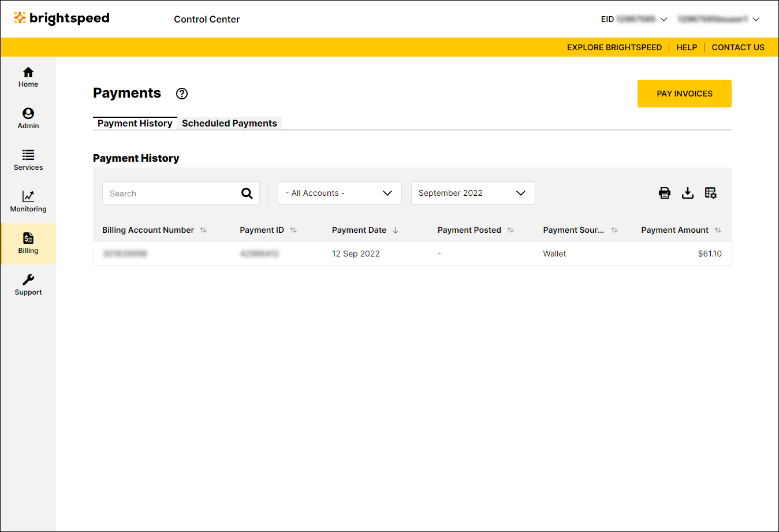Open Support from the sidebar
This screenshot has height=532, width=779.
(28, 285)
